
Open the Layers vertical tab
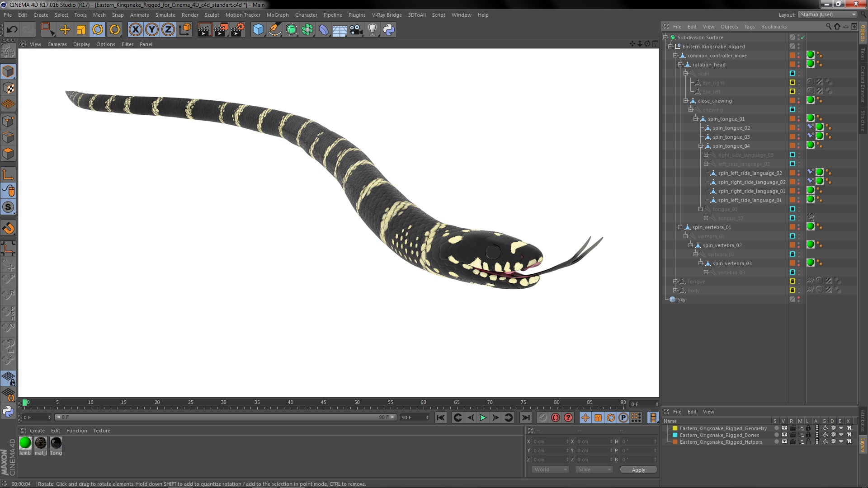point(863,445)
